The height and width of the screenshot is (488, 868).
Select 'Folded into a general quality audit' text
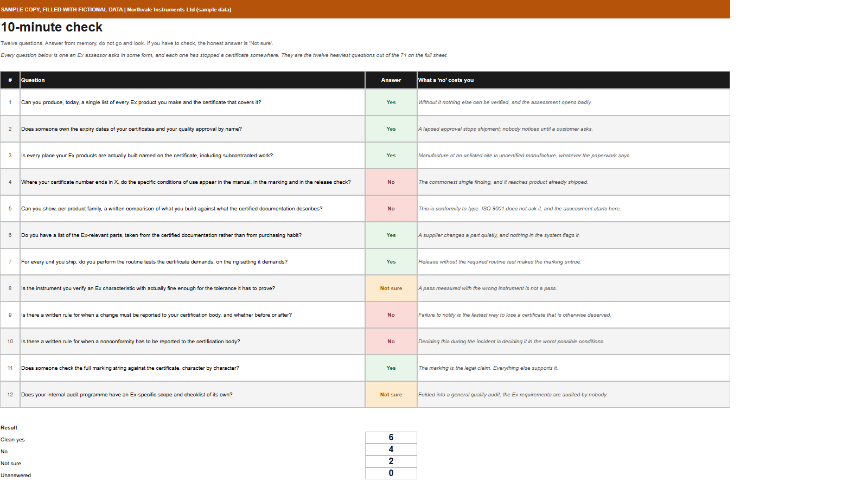[513, 395]
